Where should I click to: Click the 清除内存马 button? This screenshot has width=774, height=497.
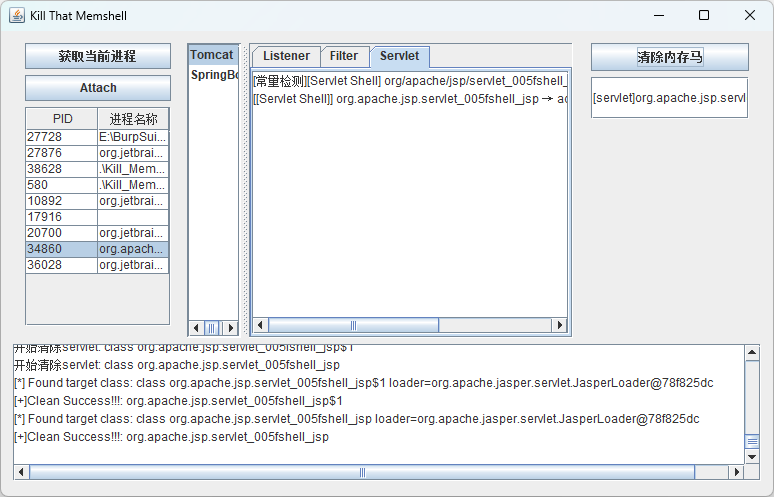tap(670, 57)
